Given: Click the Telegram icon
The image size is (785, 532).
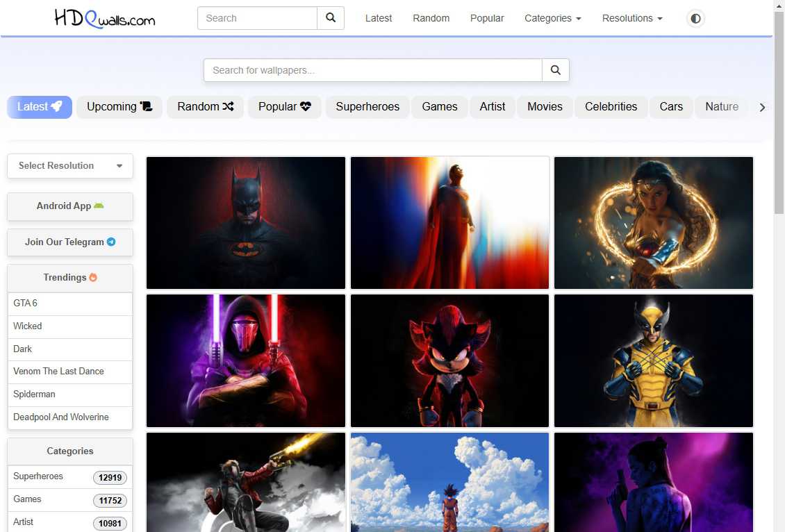Looking at the screenshot, I should [x=111, y=242].
